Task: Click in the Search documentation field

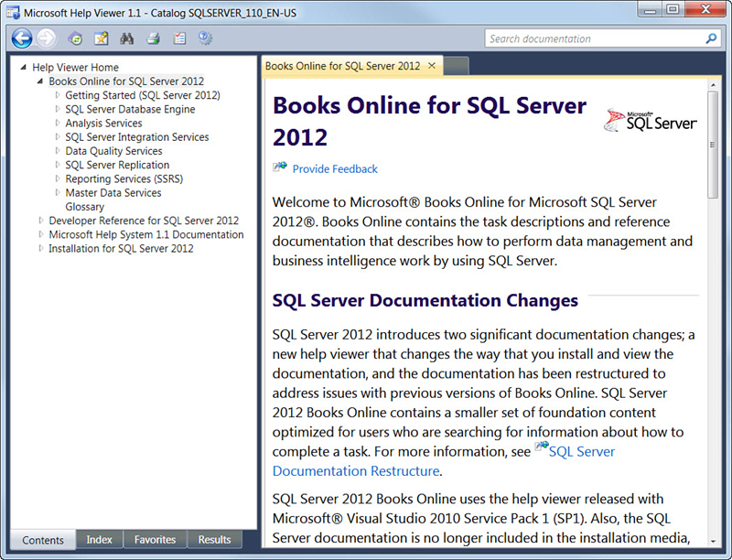Action: click(593, 39)
